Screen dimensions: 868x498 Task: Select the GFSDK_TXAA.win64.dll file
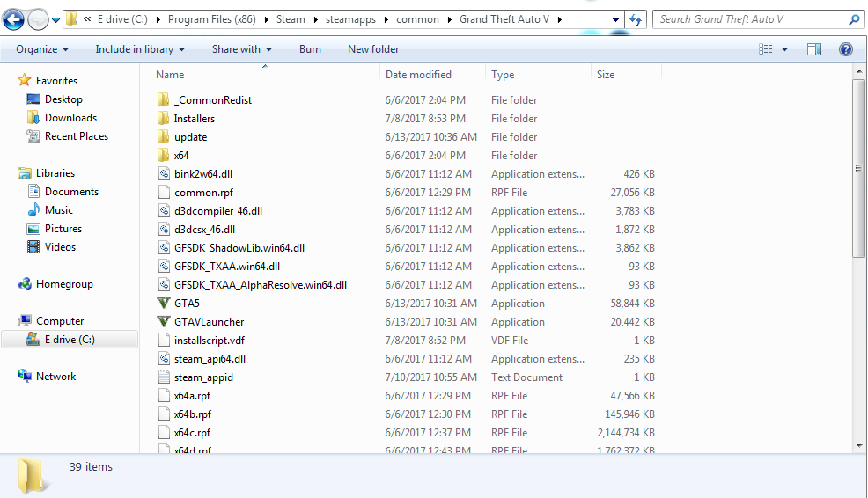pyautogui.click(x=227, y=266)
